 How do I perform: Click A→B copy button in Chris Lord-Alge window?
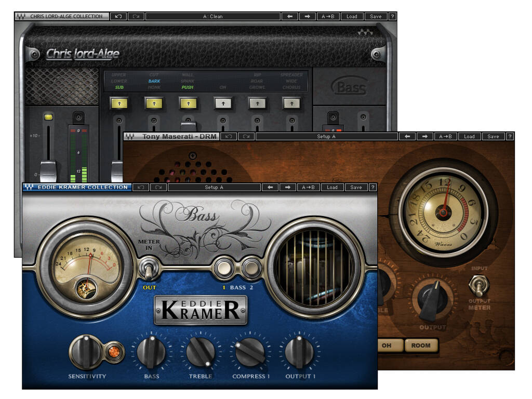point(328,16)
